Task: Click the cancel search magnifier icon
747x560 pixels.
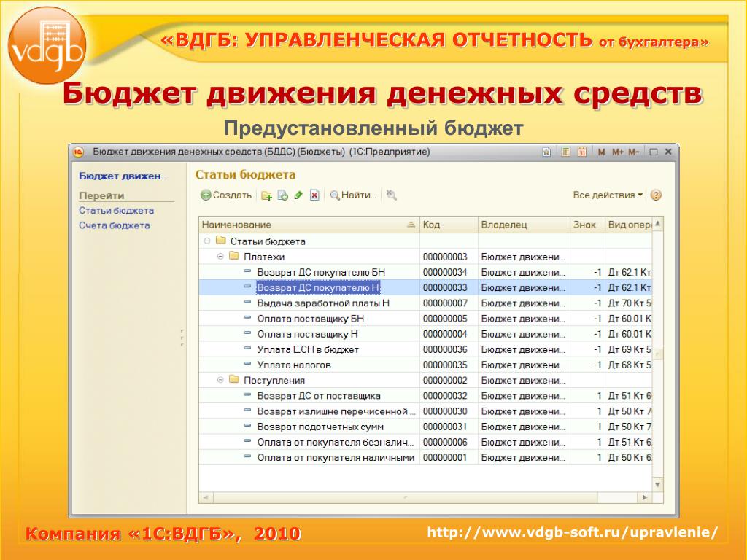Action: pos(392,195)
